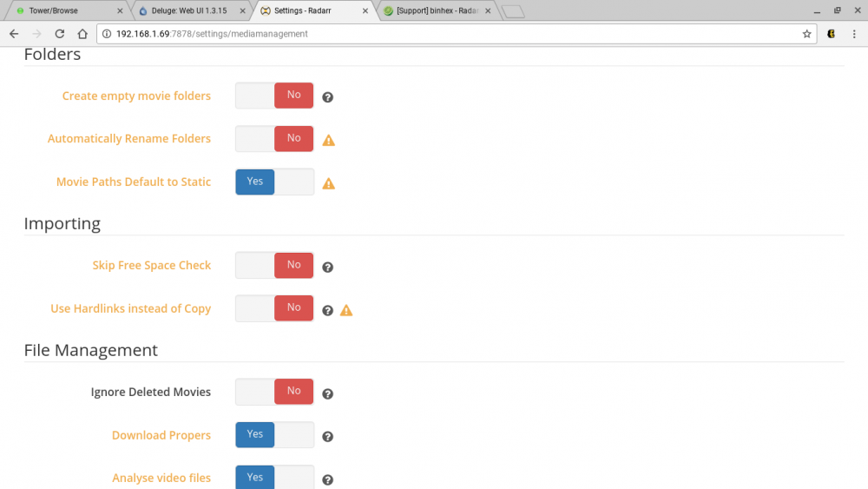Toggle Download Propers switch

[274, 435]
